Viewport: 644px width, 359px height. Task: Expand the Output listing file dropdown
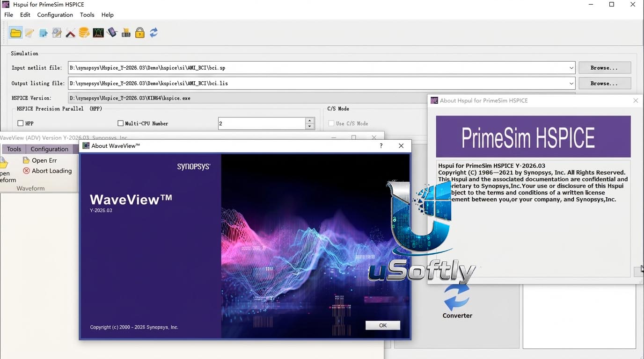click(571, 83)
